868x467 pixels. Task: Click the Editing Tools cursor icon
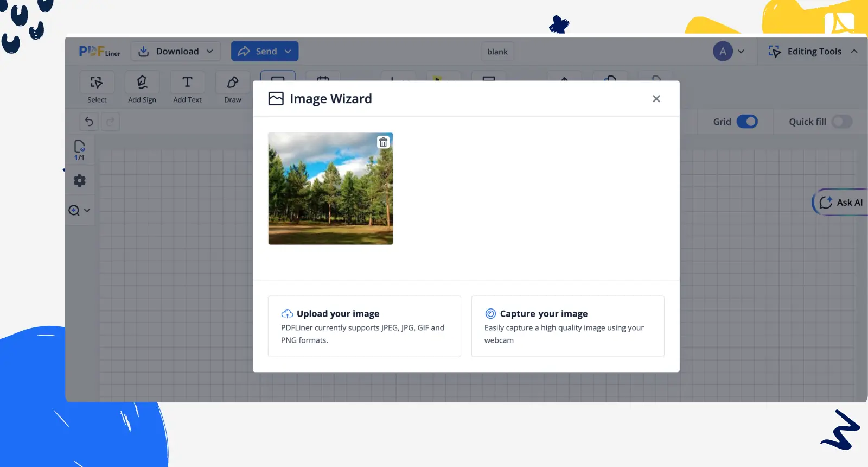[x=774, y=52]
